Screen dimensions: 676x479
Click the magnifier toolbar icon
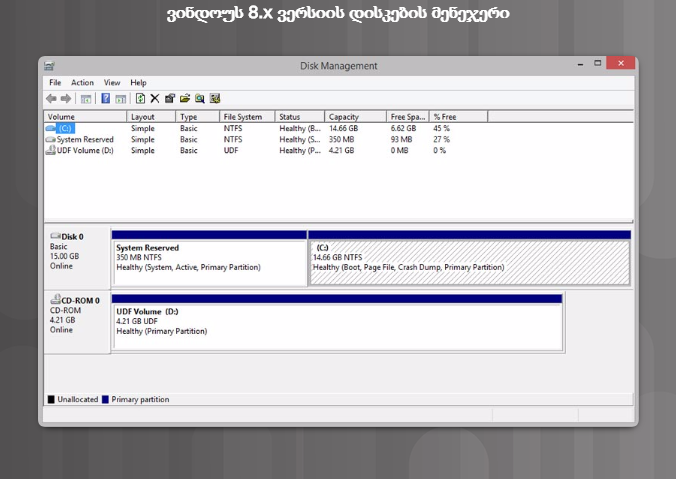(200, 98)
